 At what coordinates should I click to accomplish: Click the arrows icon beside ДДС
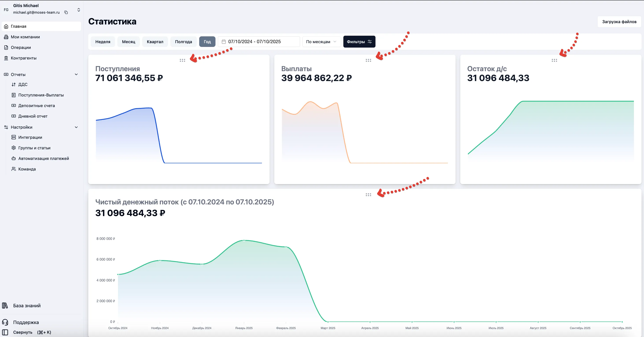[13, 84]
